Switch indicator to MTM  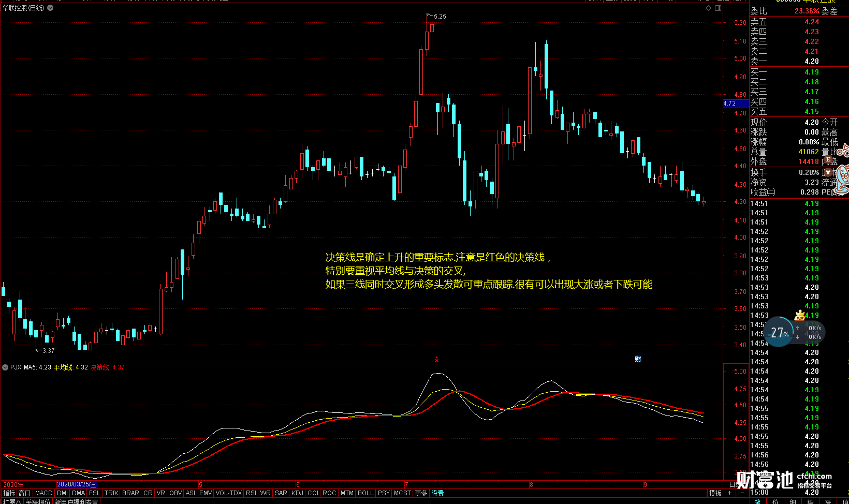347,493
